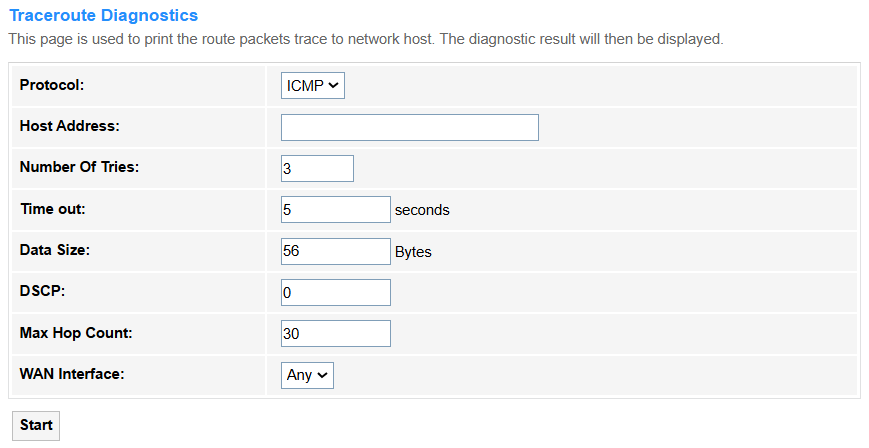Screen dimensions: 869x448
Task: Click the DSCP label
Action: point(42,291)
